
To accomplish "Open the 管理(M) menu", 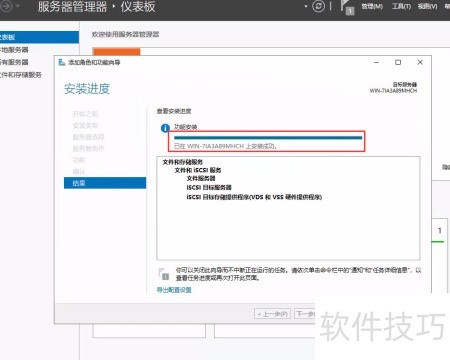I will [372, 6].
